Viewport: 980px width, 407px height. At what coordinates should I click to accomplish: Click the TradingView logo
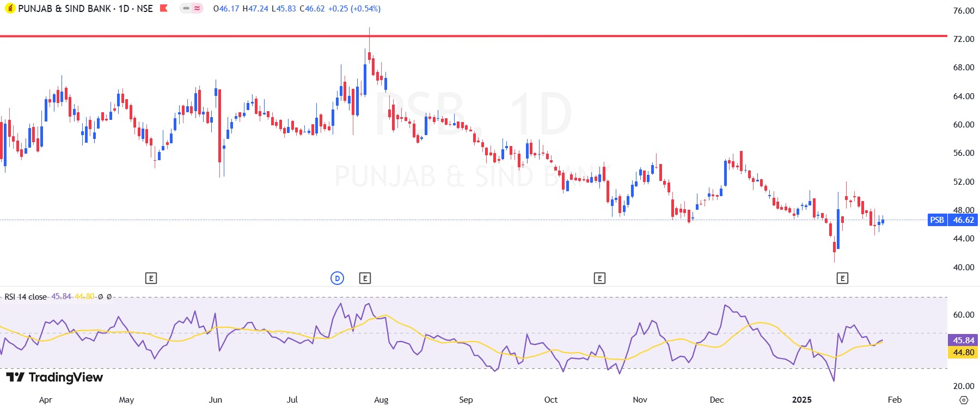coord(54,377)
